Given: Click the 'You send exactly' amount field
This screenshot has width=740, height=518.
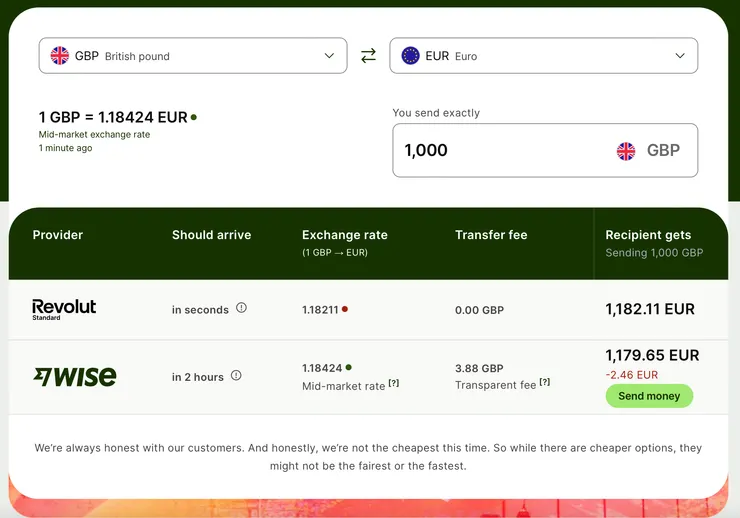Looking at the screenshot, I should (500, 151).
